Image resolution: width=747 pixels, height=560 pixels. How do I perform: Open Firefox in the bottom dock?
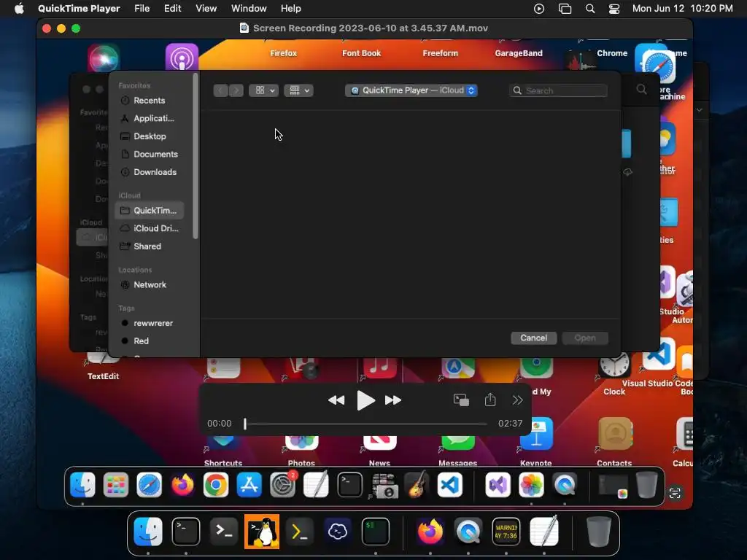(430, 532)
